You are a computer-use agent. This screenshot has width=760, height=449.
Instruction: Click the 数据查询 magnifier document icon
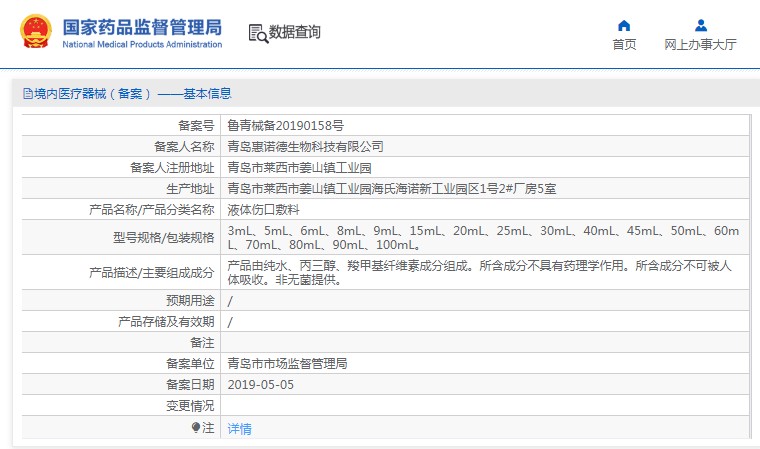pos(258,33)
